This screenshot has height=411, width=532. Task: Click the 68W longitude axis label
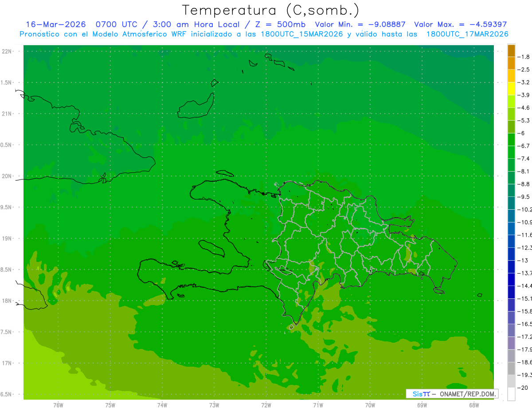[474, 405]
